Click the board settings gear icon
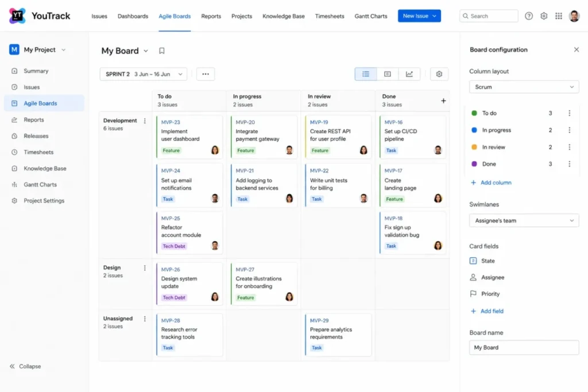Image resolution: width=588 pixels, height=392 pixels. pos(439,74)
